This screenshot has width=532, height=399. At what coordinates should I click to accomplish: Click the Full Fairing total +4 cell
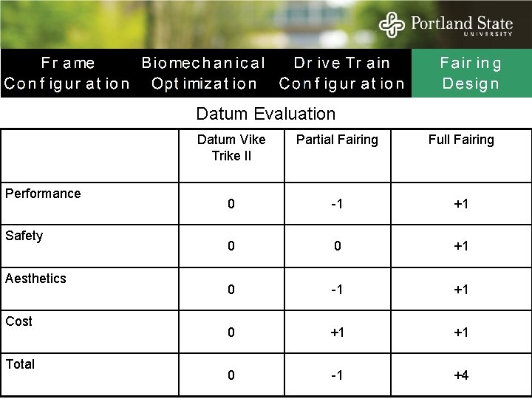point(461,375)
